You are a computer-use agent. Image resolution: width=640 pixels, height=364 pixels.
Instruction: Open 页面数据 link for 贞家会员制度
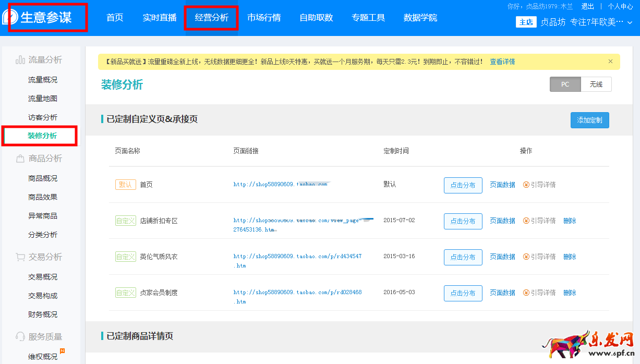coord(502,293)
